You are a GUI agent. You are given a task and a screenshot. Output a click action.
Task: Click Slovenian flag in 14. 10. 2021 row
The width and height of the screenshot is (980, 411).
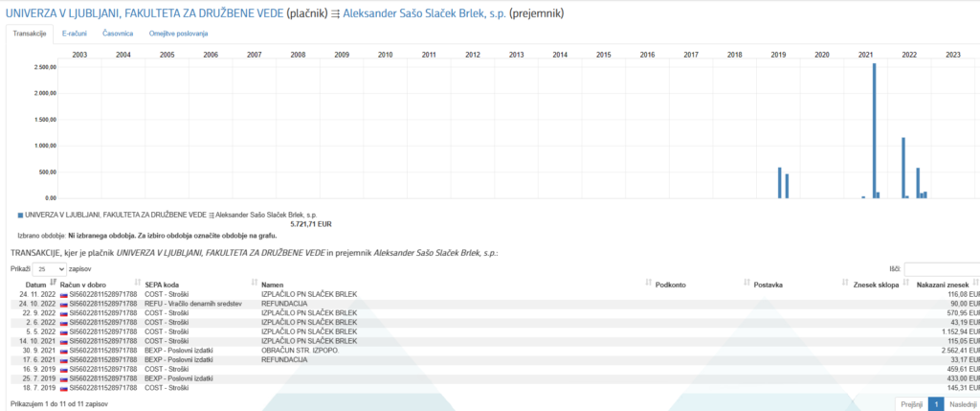coord(64,341)
